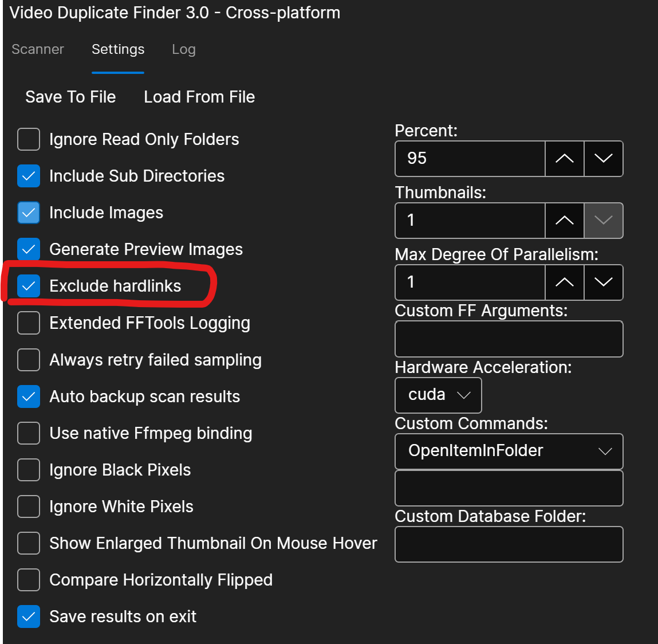Decrease the Percent value using the down arrow

[603, 159]
